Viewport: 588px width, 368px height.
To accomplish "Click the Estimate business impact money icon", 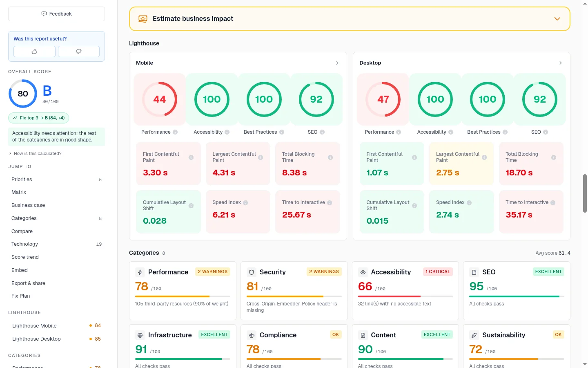I will point(143,19).
